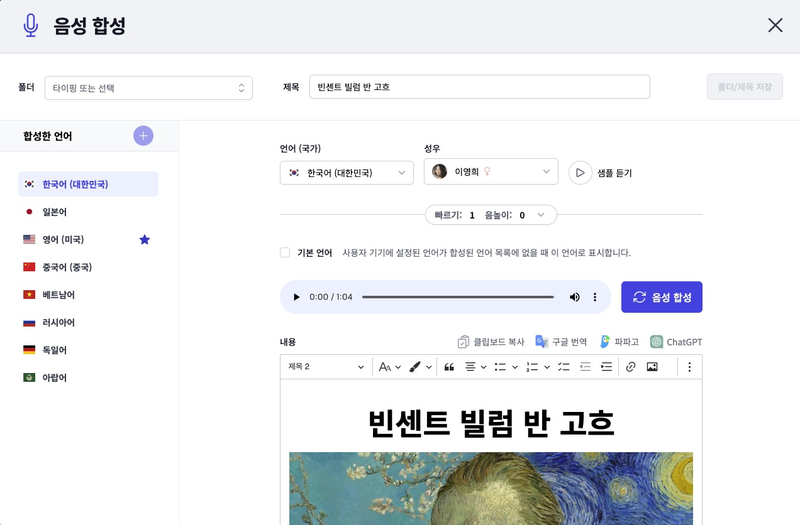Expand the 빠르기 and 음높이 settings
800x525 pixels.
point(491,215)
